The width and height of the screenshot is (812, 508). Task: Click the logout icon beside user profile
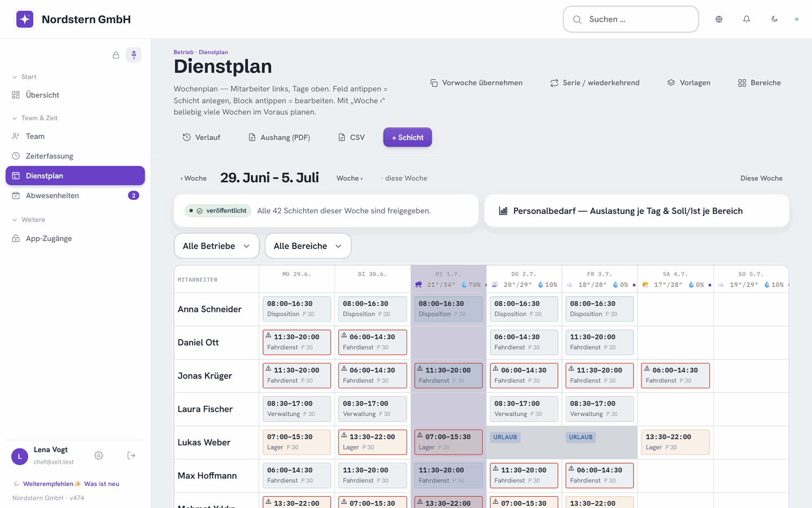click(x=132, y=455)
